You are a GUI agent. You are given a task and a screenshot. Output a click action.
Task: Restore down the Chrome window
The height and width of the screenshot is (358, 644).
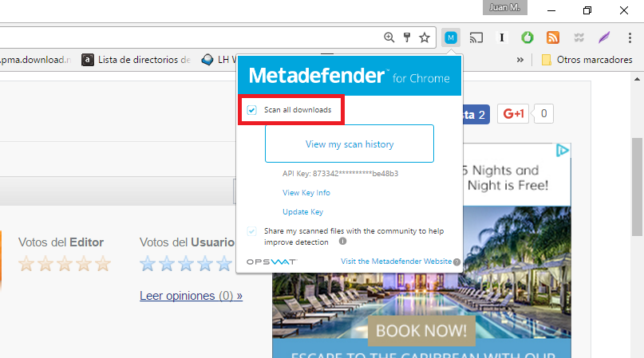coord(587,10)
